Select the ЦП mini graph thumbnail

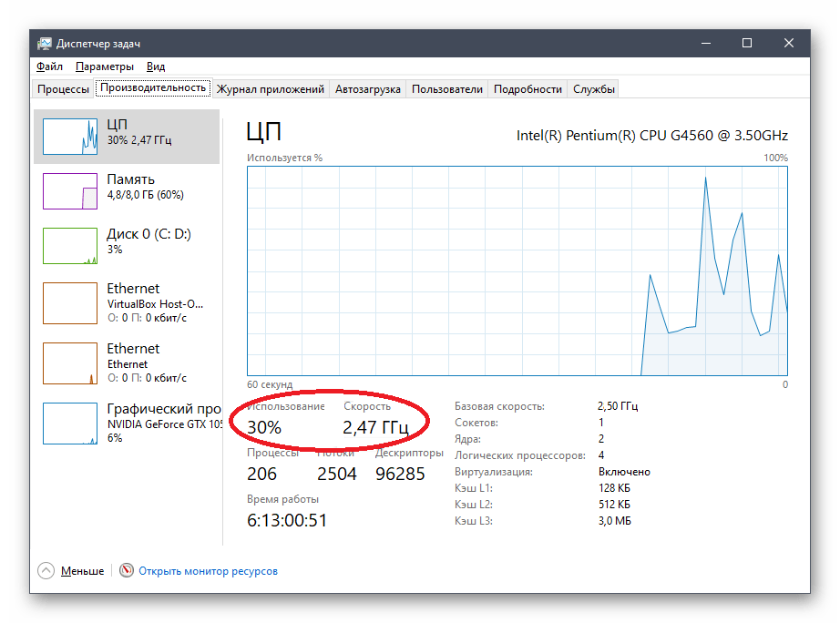70,136
